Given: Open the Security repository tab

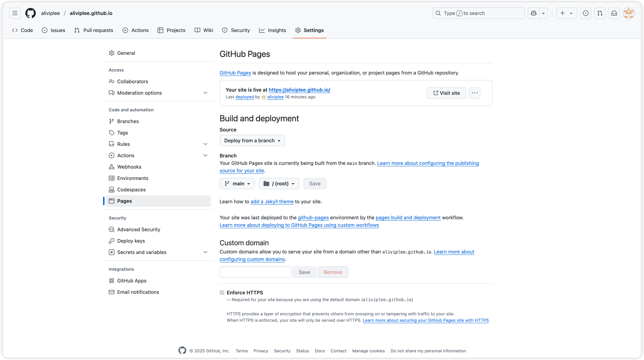Looking at the screenshot, I should 236,30.
